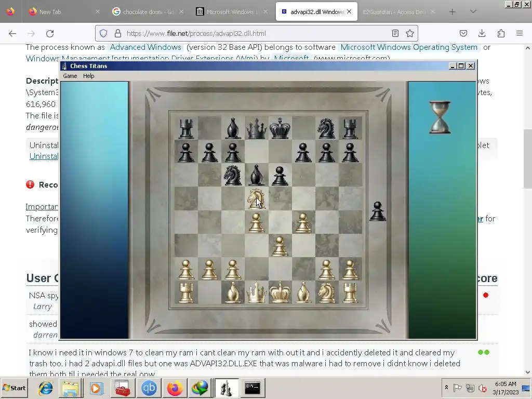Open the Command Prompt taskbar button
532x399 pixels.
[252, 388]
